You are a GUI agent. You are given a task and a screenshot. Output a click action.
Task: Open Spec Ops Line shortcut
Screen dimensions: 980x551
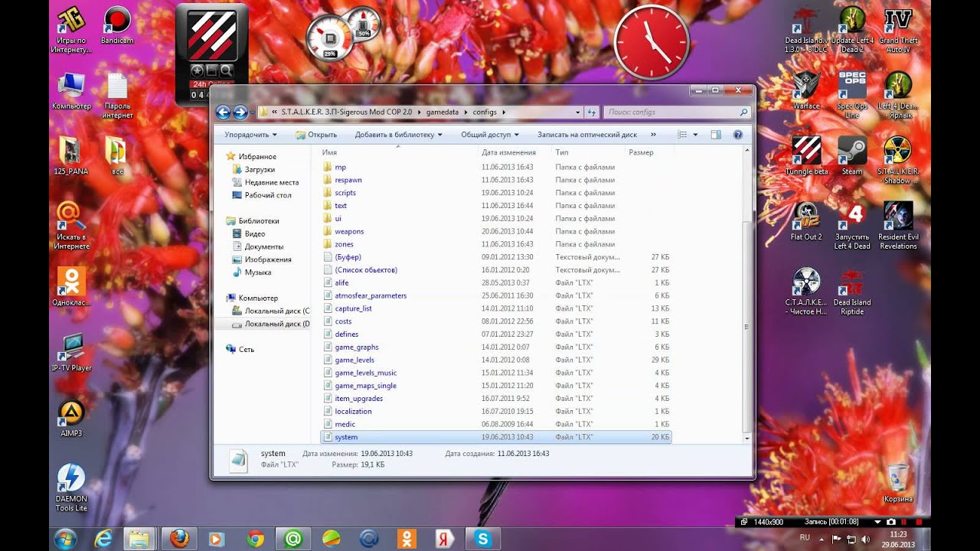[852, 95]
